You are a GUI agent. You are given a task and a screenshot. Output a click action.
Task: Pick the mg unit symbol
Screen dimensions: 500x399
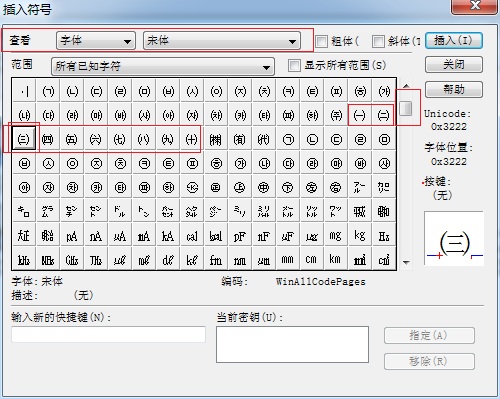tap(336, 235)
